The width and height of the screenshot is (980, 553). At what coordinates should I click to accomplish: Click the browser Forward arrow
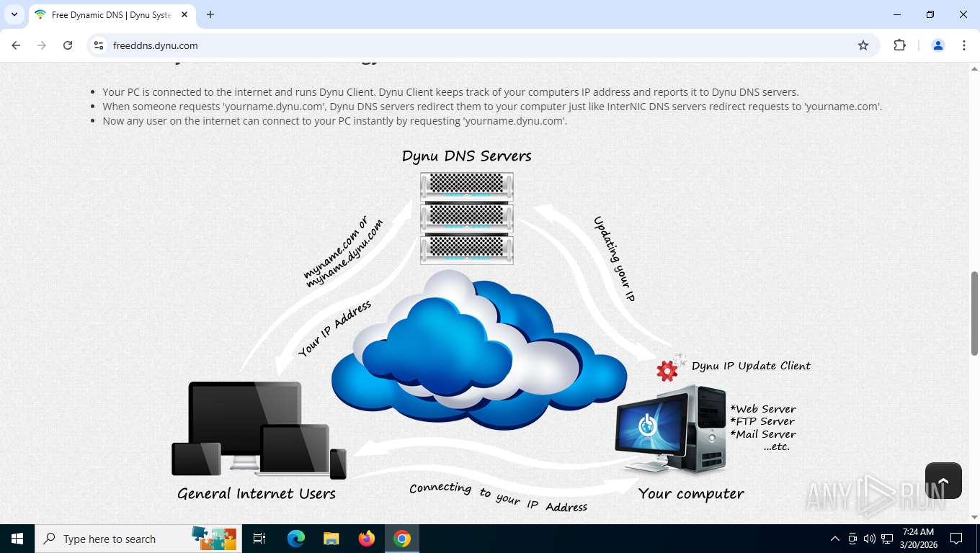point(42,45)
